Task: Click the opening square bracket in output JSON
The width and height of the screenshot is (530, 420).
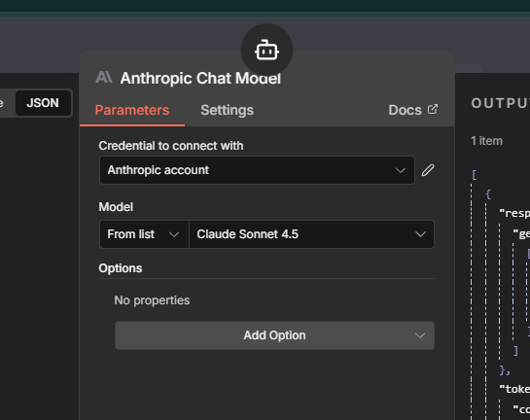Action: [474, 175]
